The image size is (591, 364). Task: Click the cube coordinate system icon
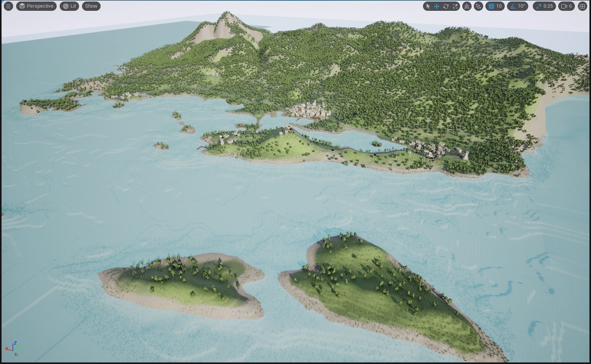[x=467, y=6]
